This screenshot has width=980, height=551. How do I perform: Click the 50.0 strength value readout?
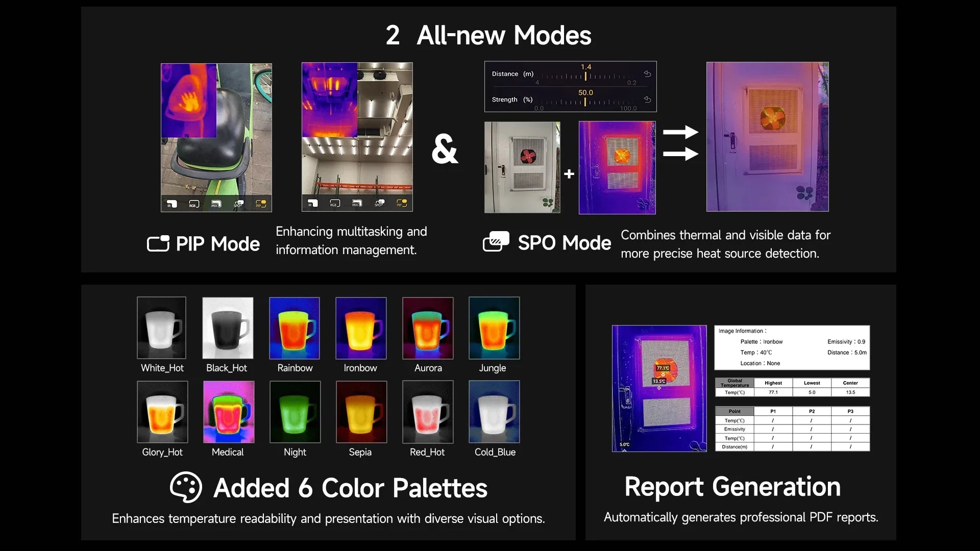[x=585, y=93]
